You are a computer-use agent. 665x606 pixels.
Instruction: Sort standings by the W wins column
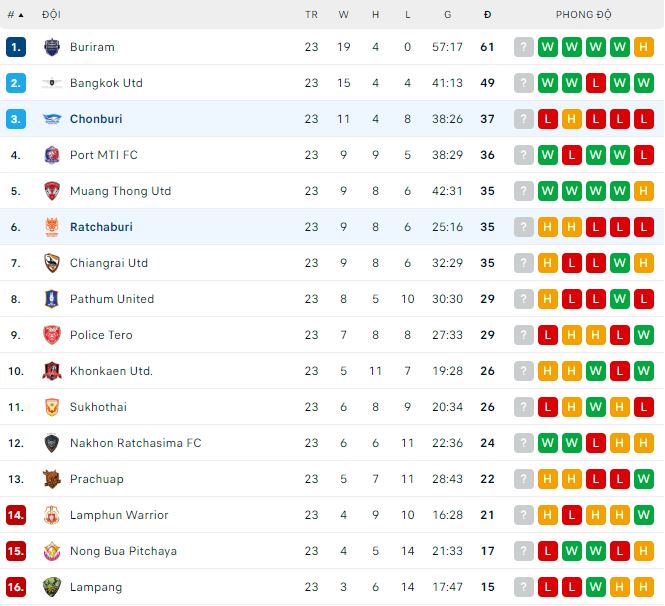pos(344,15)
